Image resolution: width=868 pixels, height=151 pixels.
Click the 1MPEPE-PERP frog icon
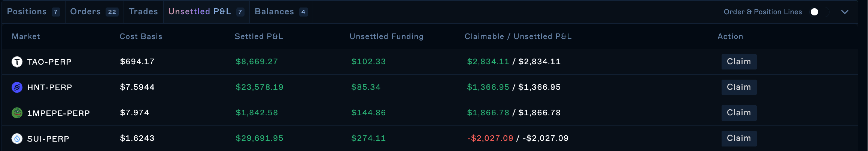point(17,113)
